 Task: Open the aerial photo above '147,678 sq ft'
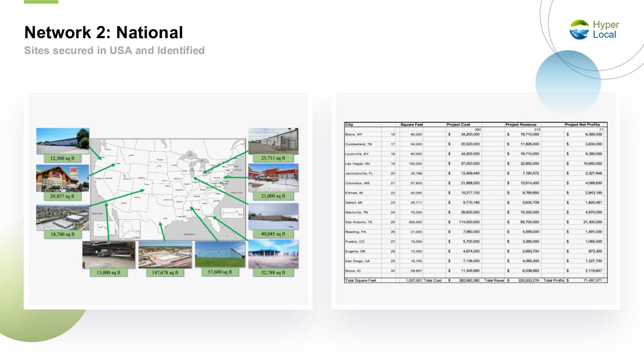[x=165, y=255]
